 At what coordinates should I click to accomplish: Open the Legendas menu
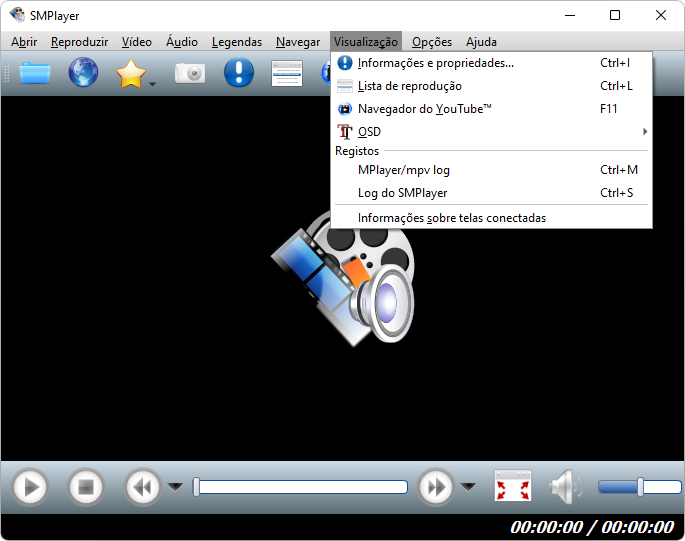tap(237, 42)
